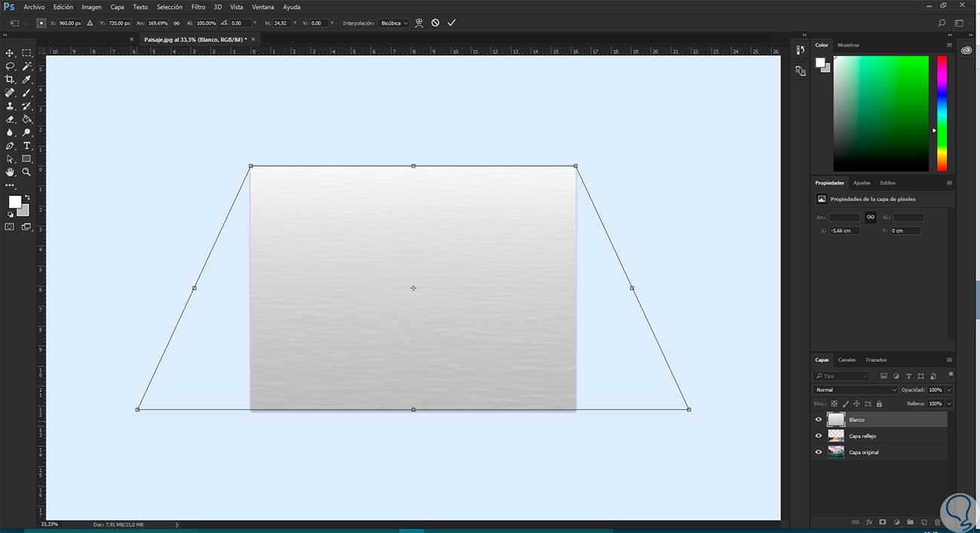Open the History panel icon
Image resolution: width=980 pixels, height=533 pixels.
point(800,50)
